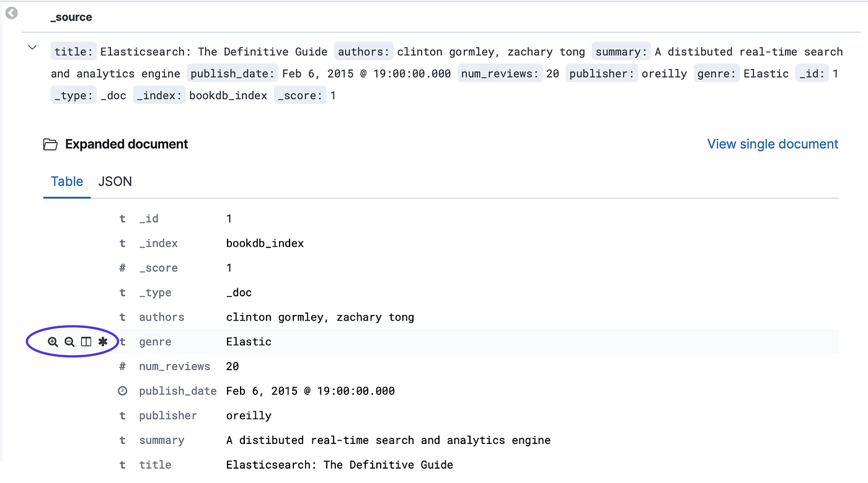Open the View single document link
Viewport: 868px width, 483px height.
[x=773, y=144]
